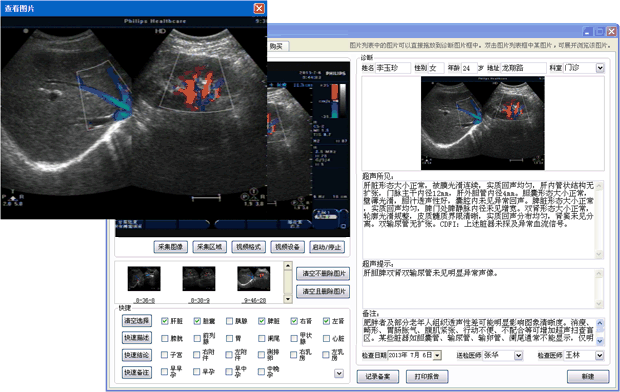Image resolution: width=620 pixels, height=392 pixels.
Task: Open the first captured ultrasound thumbnail
Action: (x=144, y=278)
